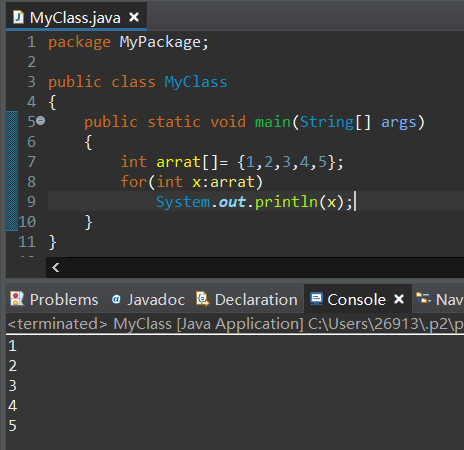The width and height of the screenshot is (464, 450).
Task: Click the Javadoc @ icon
Action: 116,299
